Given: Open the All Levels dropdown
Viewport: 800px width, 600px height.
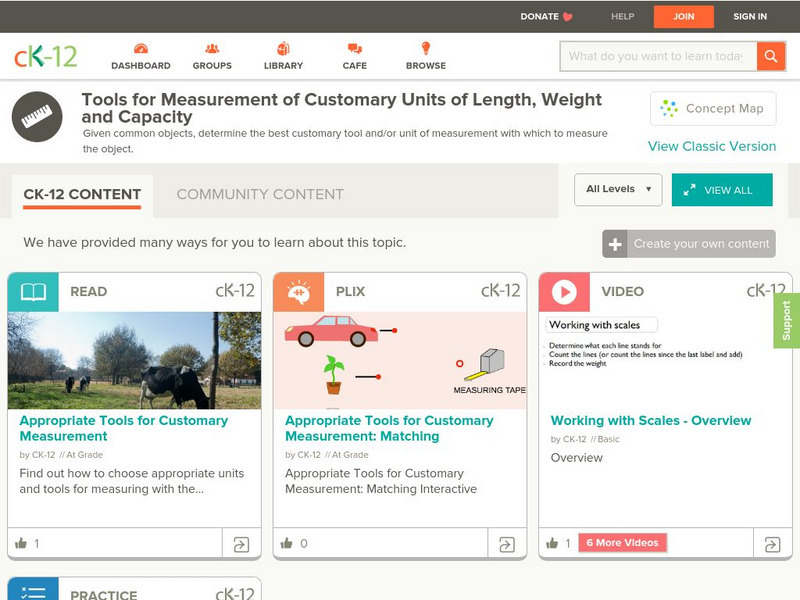Looking at the screenshot, I should click(618, 190).
